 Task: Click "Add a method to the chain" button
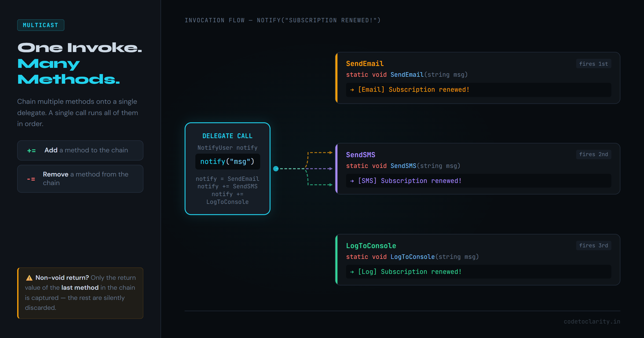(80, 150)
